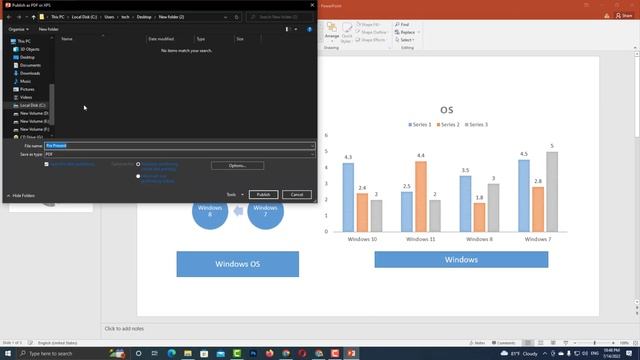This screenshot has height=360, width=640.
Task: Click Replace in the Editing group
Action: (405, 32)
